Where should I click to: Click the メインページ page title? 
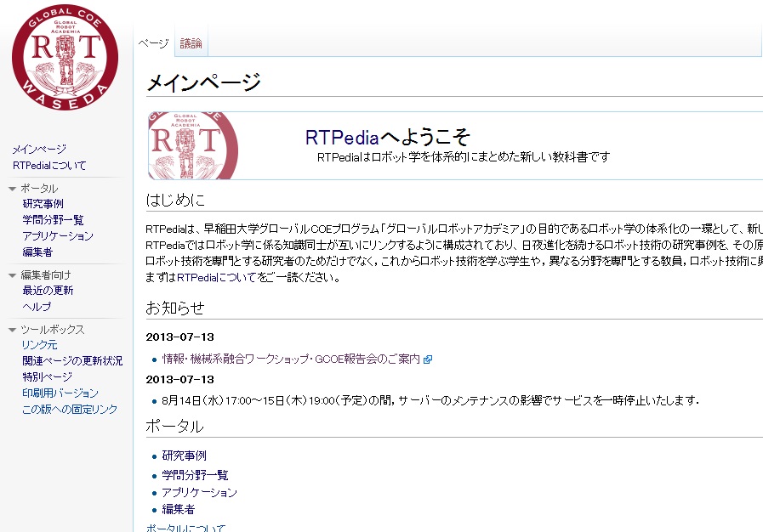(x=204, y=82)
